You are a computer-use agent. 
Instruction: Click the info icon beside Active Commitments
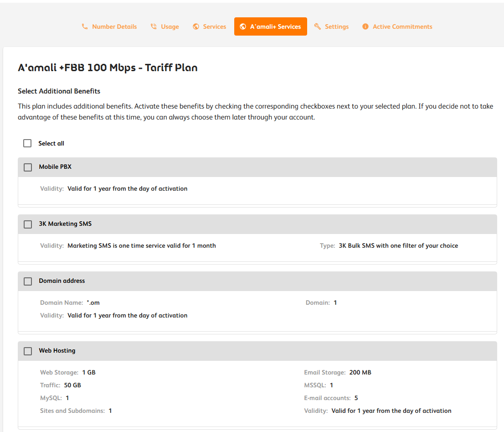pyautogui.click(x=365, y=26)
